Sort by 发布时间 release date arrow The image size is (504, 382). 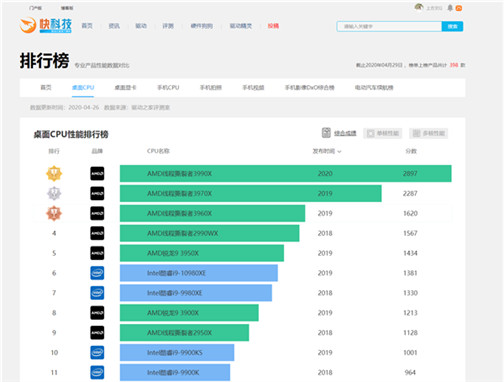339,151
